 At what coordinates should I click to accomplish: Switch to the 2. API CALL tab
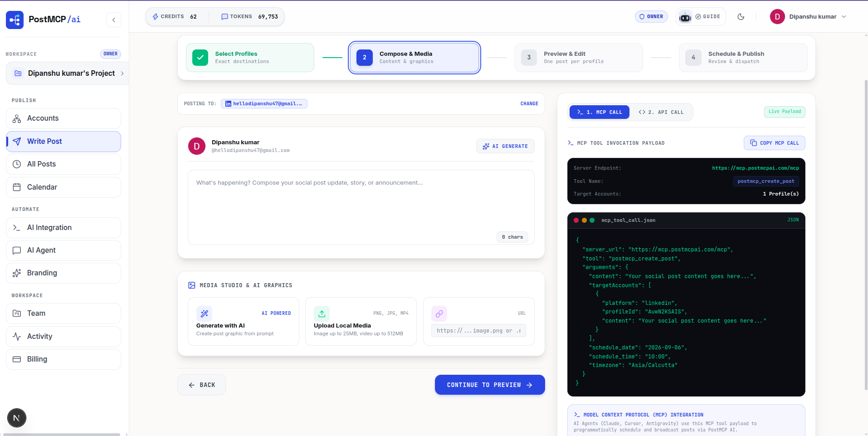tap(661, 112)
